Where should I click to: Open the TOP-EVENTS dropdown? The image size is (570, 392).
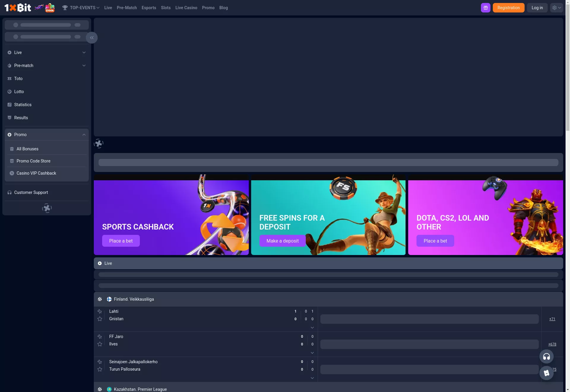pyautogui.click(x=81, y=8)
